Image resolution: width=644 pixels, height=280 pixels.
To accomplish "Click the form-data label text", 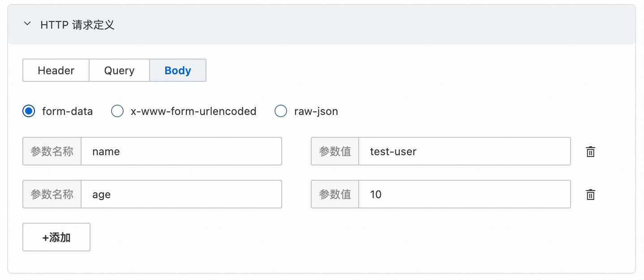I will click(67, 111).
